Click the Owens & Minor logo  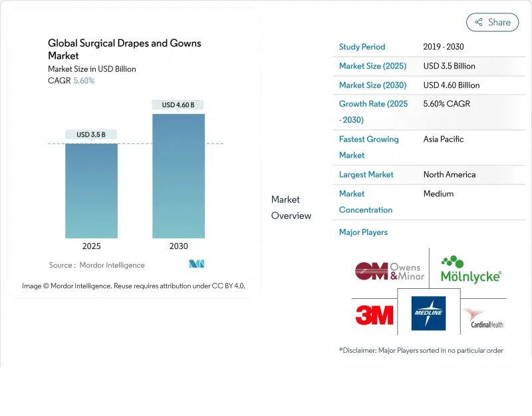pyautogui.click(x=389, y=271)
